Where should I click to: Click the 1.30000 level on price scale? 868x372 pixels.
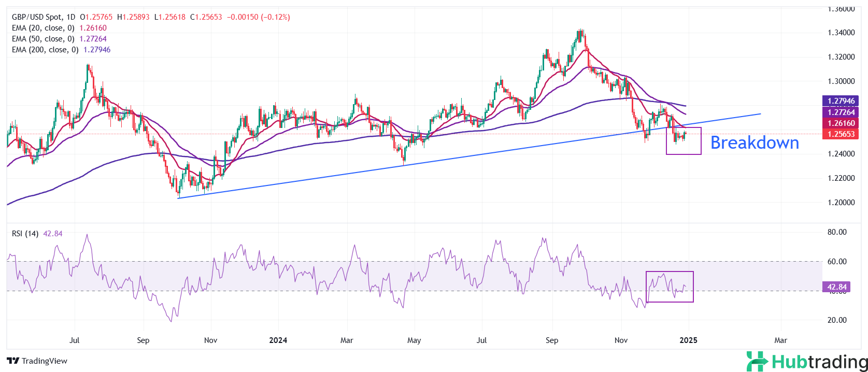pyautogui.click(x=841, y=81)
